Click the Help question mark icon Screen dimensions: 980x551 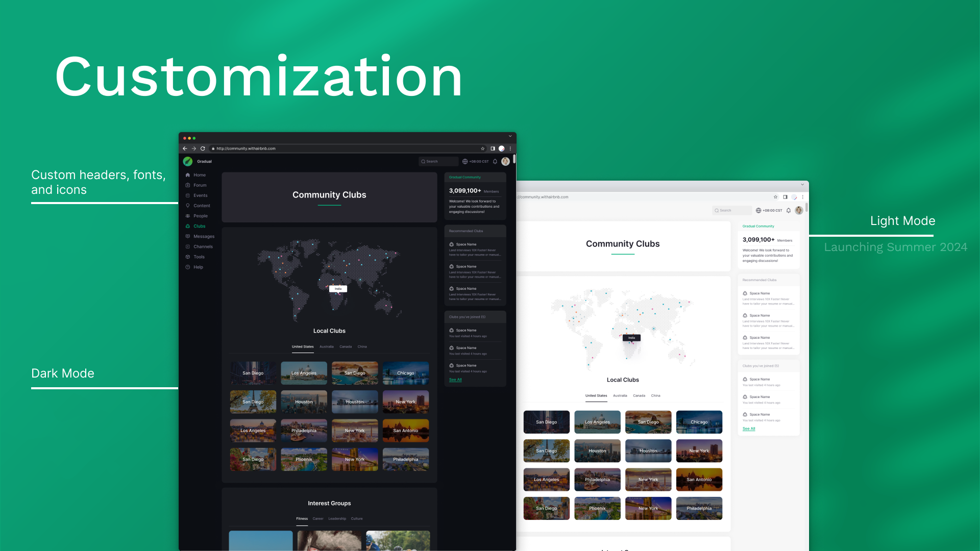pos(188,267)
